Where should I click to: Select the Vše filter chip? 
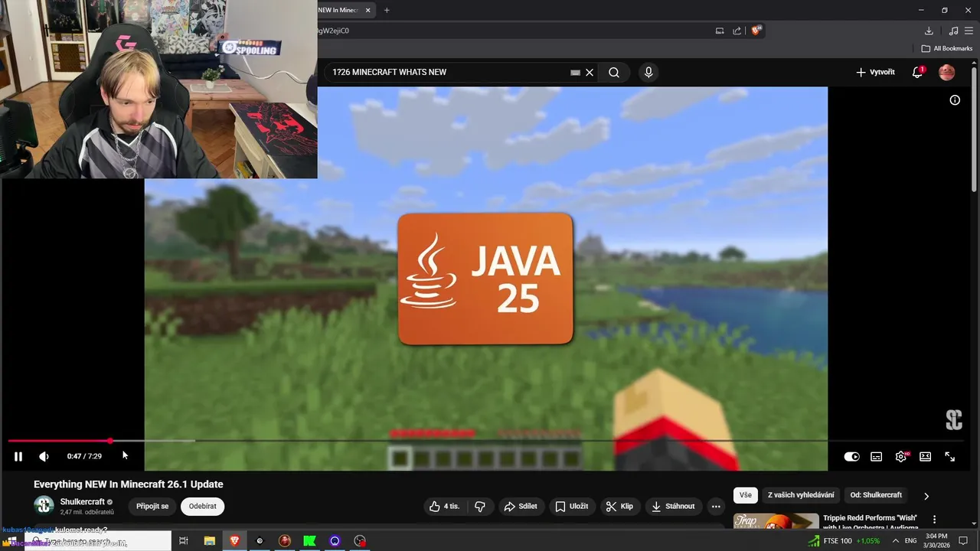[746, 495]
